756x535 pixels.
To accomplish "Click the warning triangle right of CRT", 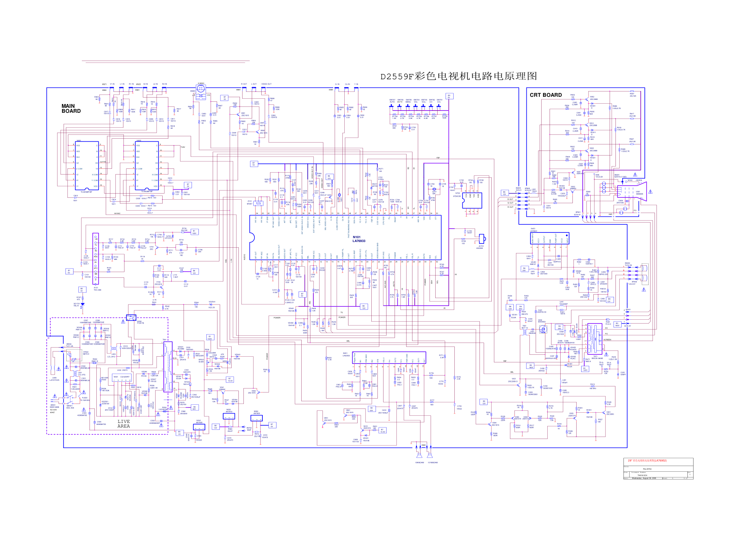I will (x=651, y=191).
